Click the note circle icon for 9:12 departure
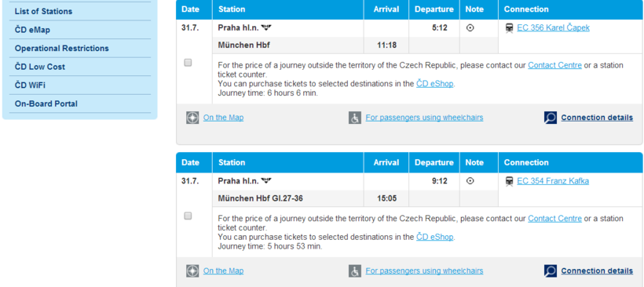The image size is (644, 287). coord(470,181)
